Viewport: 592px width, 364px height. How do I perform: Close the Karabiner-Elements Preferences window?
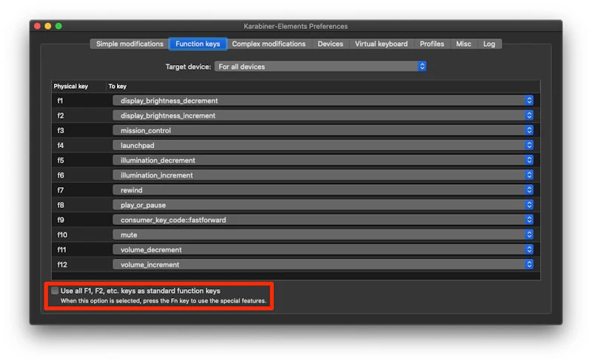37,26
